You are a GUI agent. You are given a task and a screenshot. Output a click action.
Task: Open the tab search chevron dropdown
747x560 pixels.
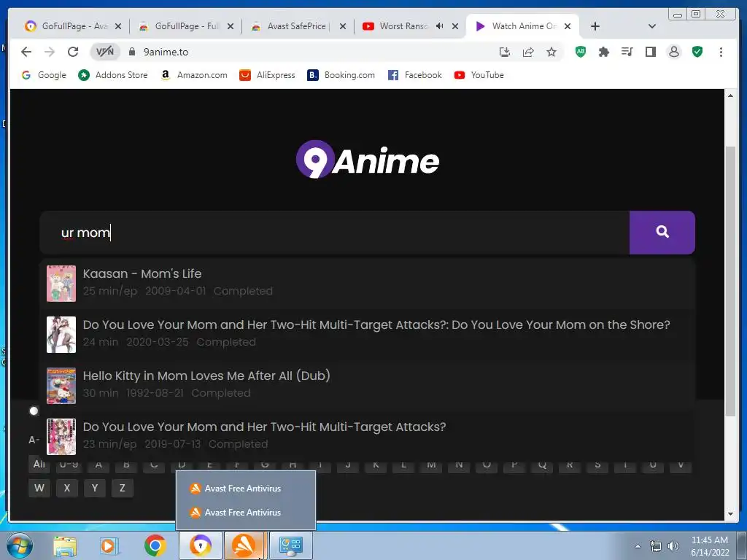(x=652, y=26)
